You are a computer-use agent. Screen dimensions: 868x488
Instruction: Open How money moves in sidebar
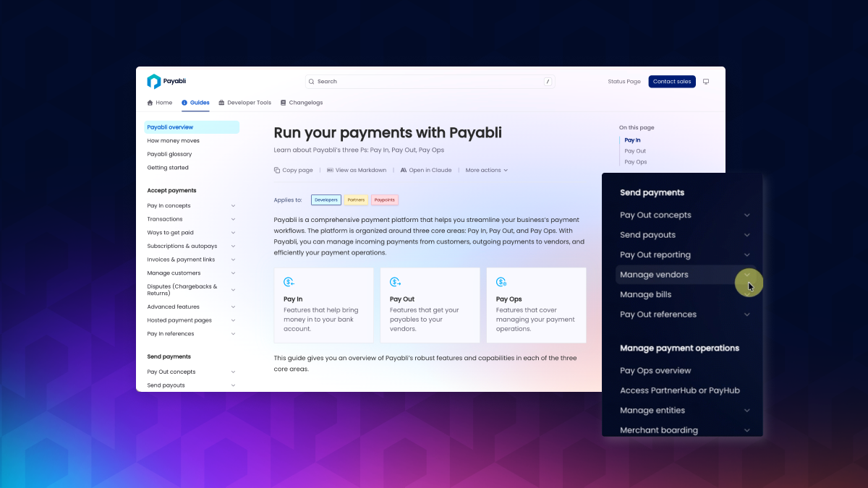pyautogui.click(x=174, y=141)
